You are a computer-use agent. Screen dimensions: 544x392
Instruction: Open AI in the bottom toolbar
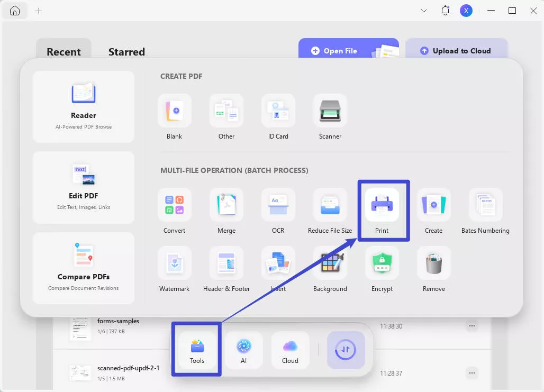pyautogui.click(x=244, y=350)
